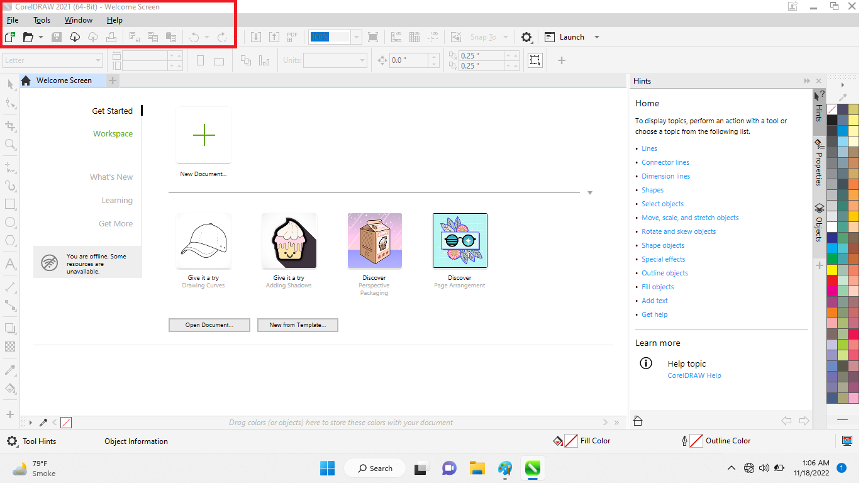Select the Shape tool in toolbox

10,103
